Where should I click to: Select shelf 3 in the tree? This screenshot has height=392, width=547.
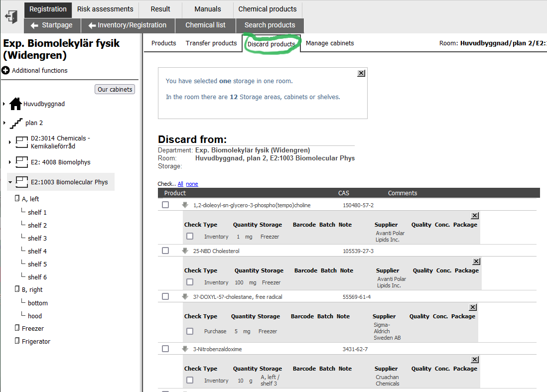point(37,238)
